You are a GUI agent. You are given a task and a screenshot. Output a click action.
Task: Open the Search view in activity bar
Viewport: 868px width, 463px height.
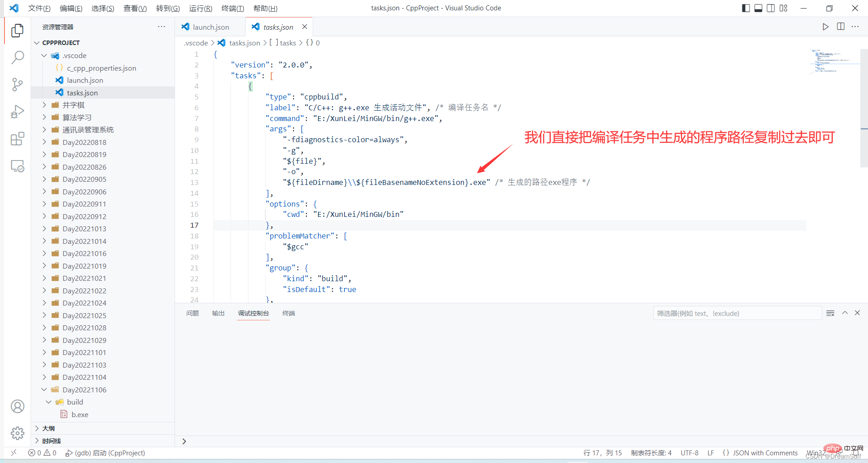(17, 57)
